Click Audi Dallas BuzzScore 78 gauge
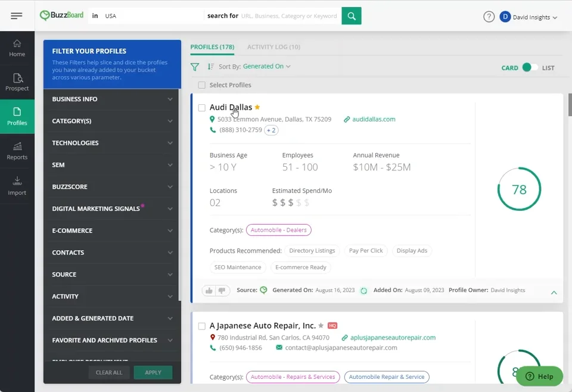The image size is (572, 392). point(519,189)
